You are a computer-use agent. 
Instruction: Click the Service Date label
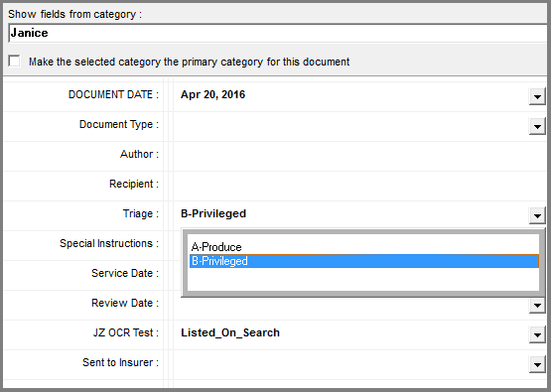point(125,273)
